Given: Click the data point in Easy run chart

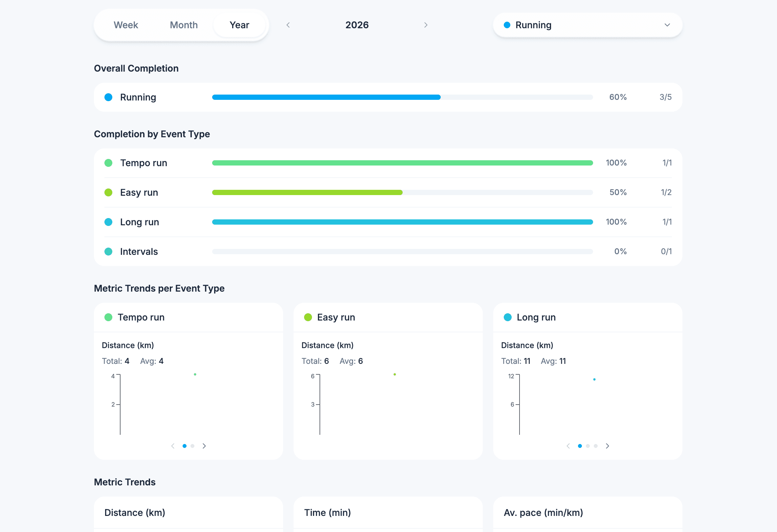Looking at the screenshot, I should [395, 374].
